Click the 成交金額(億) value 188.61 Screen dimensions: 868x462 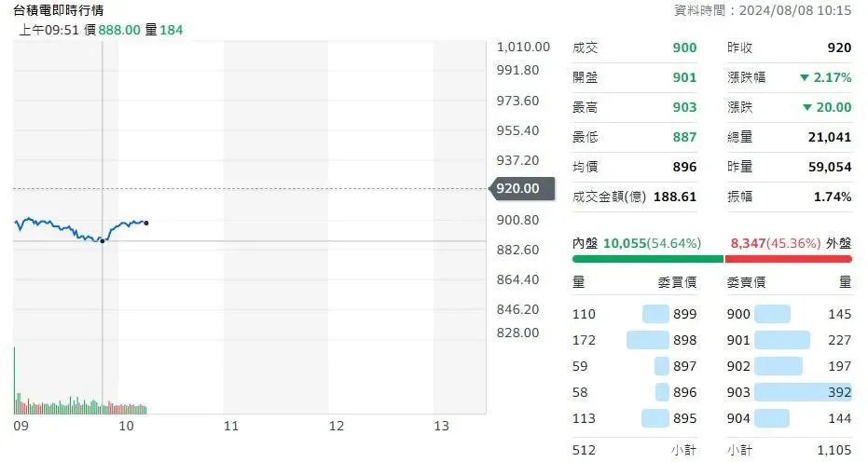tap(675, 197)
